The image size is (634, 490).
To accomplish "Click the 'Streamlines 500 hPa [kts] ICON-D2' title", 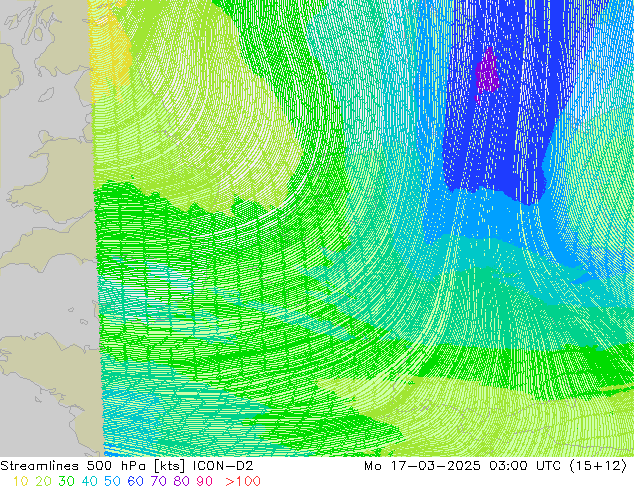I will (x=127, y=466).
